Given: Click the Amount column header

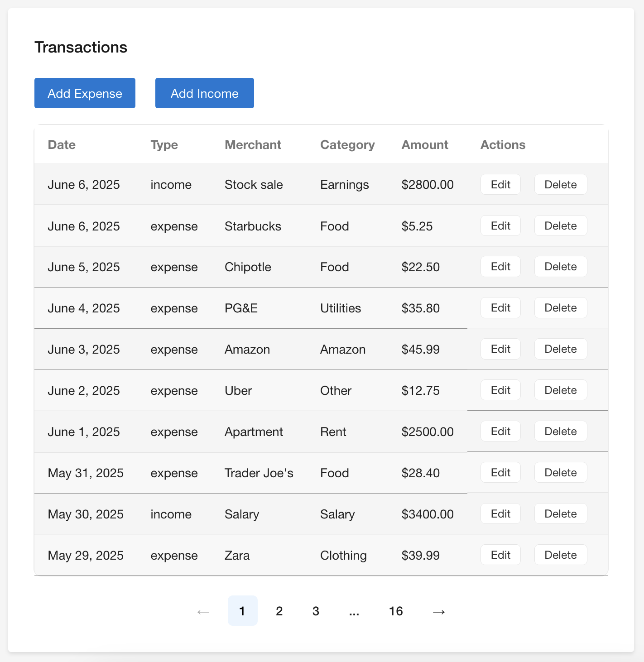Looking at the screenshot, I should tap(425, 144).
